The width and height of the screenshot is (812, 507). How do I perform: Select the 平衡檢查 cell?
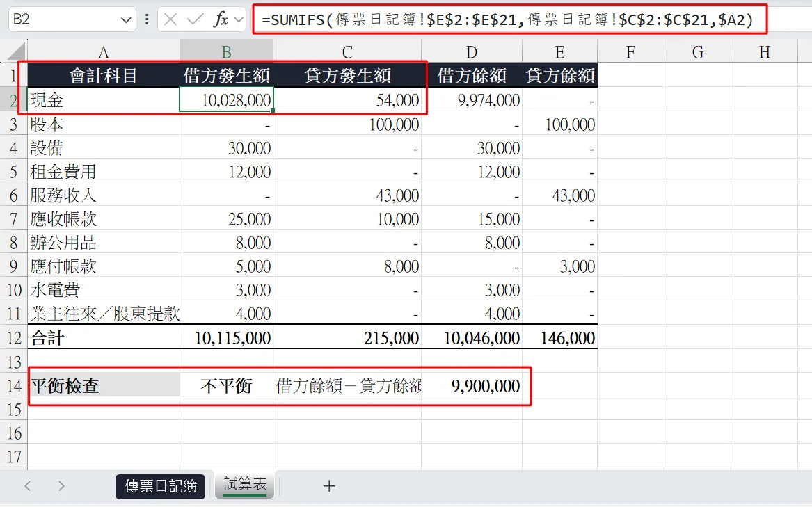tap(104, 386)
